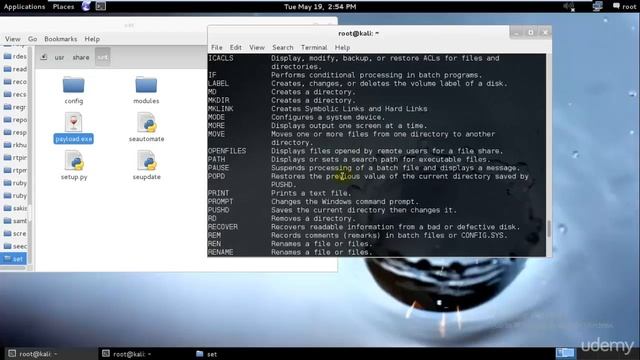The height and width of the screenshot is (360, 640).
Task: Select the regr folder in sidebar
Action: (15, 107)
